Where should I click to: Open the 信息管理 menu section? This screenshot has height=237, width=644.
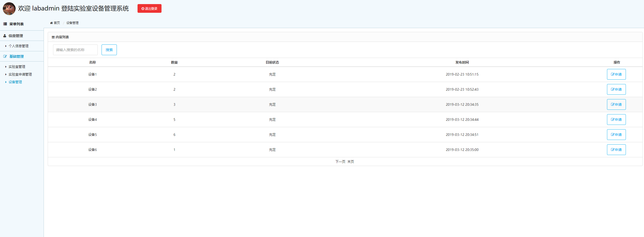(16, 36)
